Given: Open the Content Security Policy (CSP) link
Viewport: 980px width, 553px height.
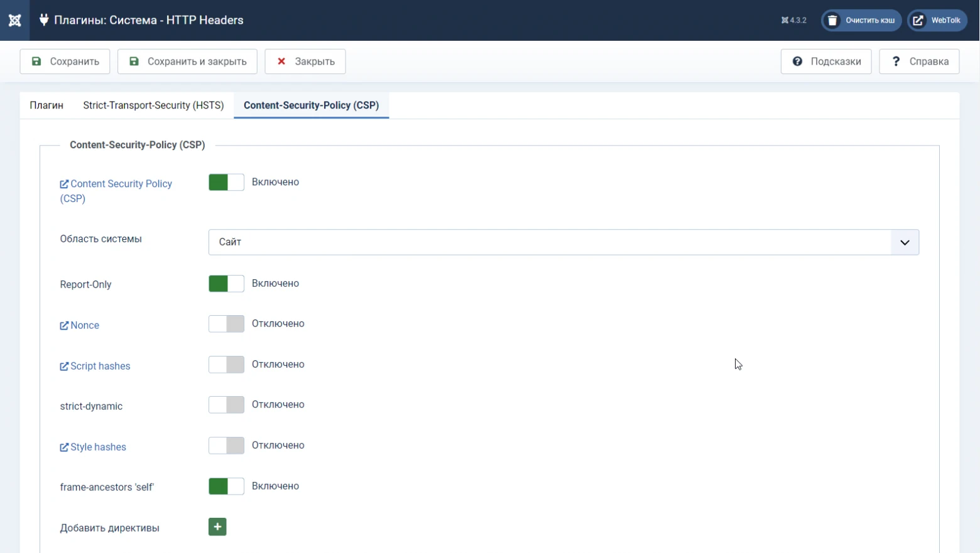Looking at the screenshot, I should (x=116, y=191).
